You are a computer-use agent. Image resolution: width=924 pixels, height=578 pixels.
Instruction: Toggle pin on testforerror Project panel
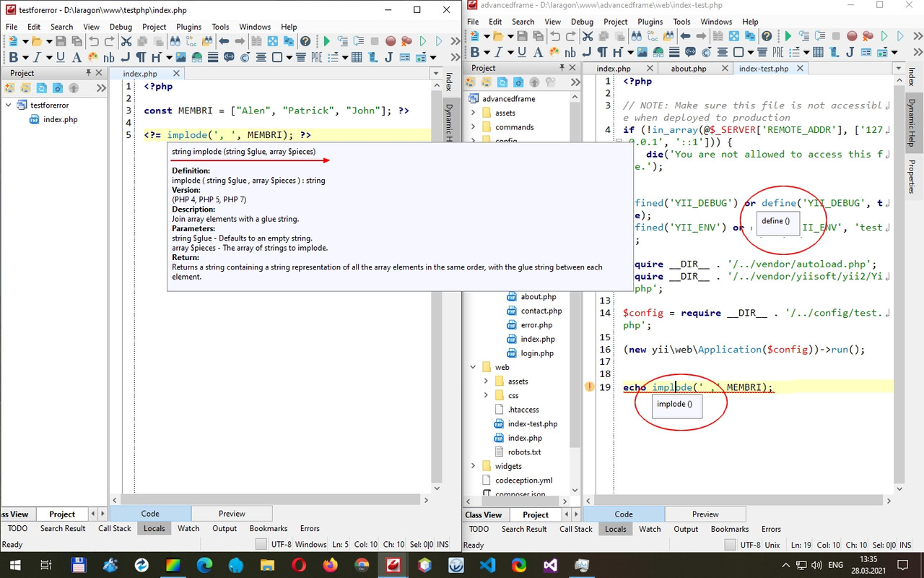pos(89,73)
